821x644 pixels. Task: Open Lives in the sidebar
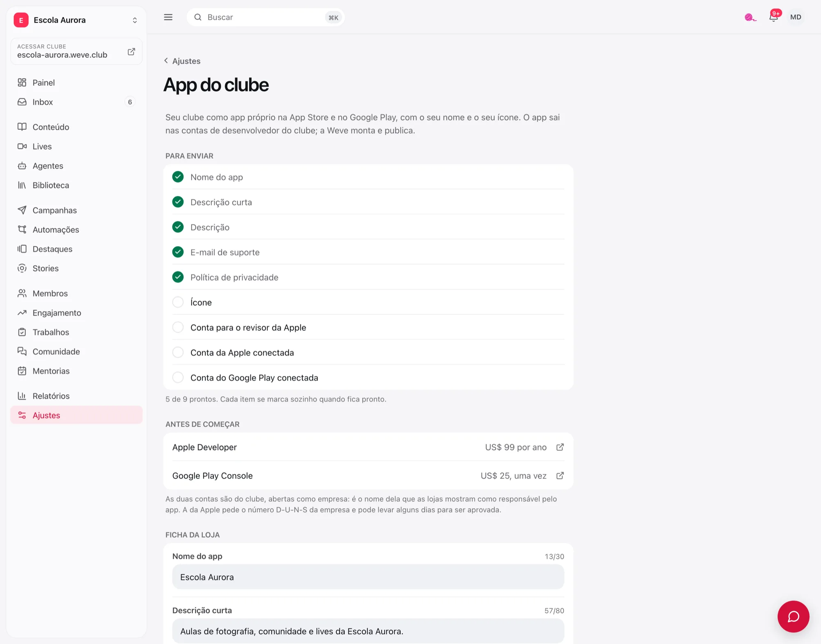coord(76,146)
